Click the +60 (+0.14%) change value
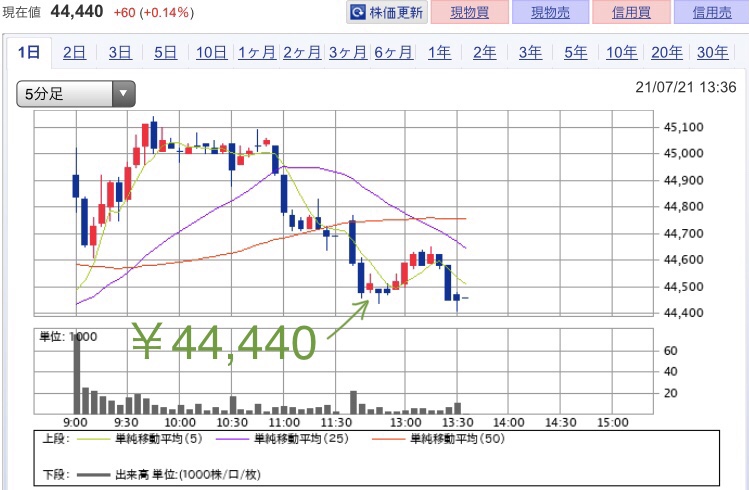 [154, 12]
